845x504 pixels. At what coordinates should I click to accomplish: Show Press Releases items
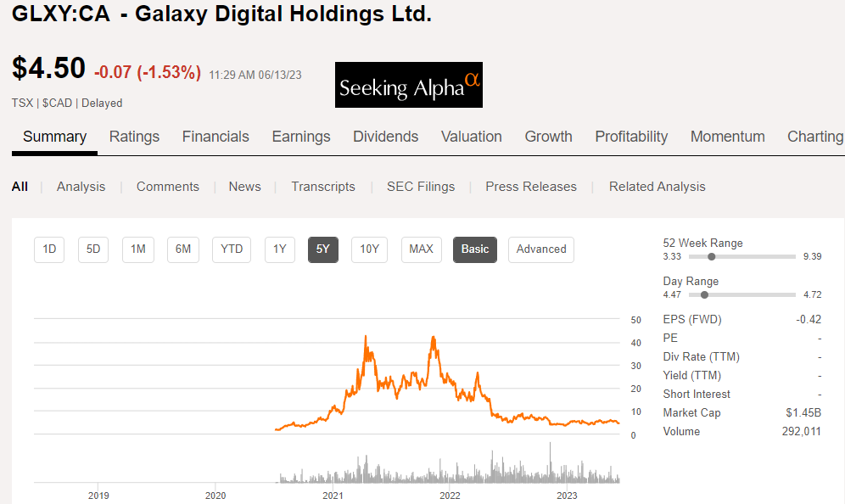531,187
